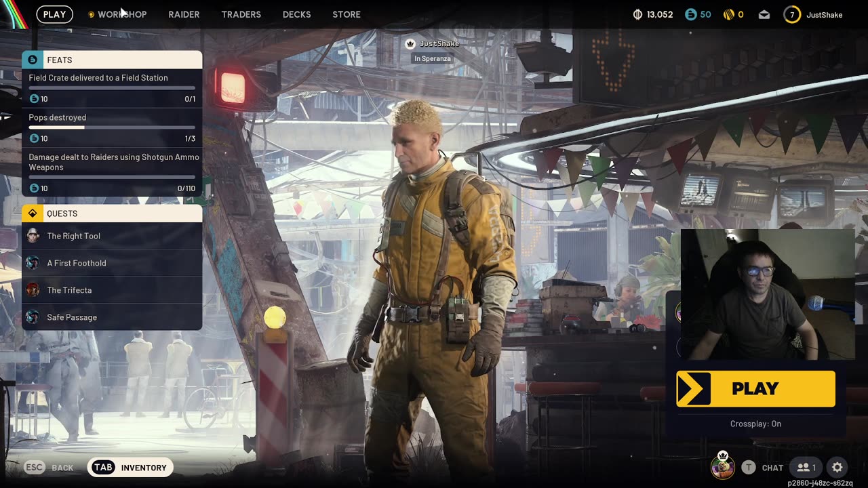This screenshot has width=868, height=488.
Task: Open the WORKSHOP tab
Action: (x=122, y=14)
